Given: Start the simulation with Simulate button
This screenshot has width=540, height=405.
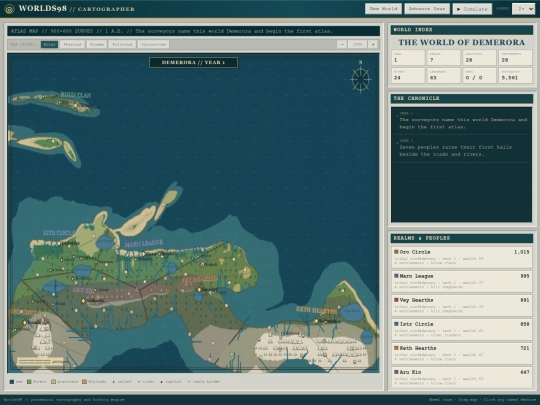Looking at the screenshot, I should click(472, 9).
